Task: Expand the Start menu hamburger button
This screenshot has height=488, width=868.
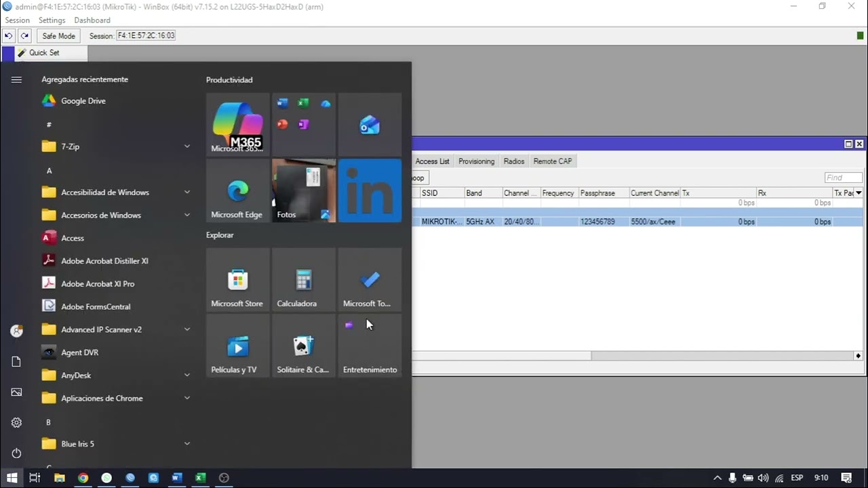Action: [16, 79]
